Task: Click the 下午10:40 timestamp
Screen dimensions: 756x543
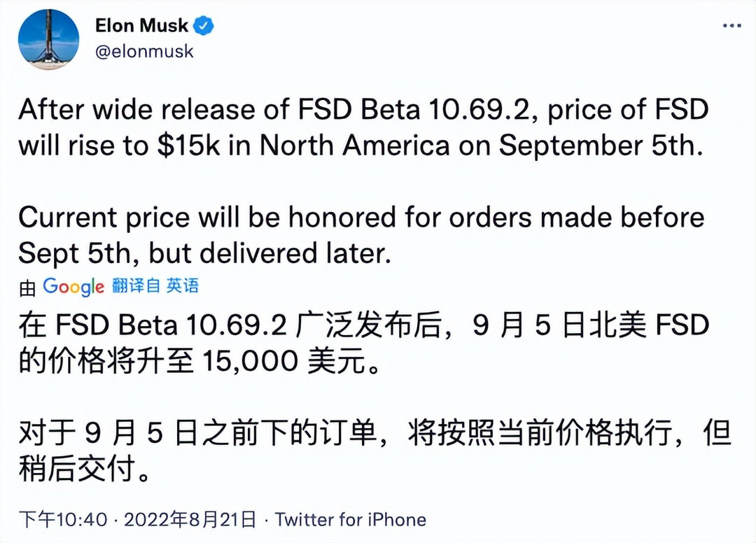Action: (63, 520)
